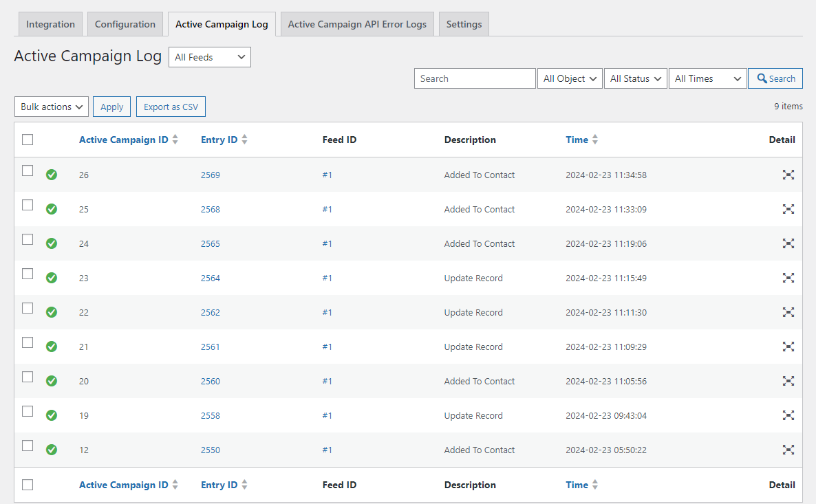
Task: Open feed #1 link in entry 2550 row
Action: point(327,450)
